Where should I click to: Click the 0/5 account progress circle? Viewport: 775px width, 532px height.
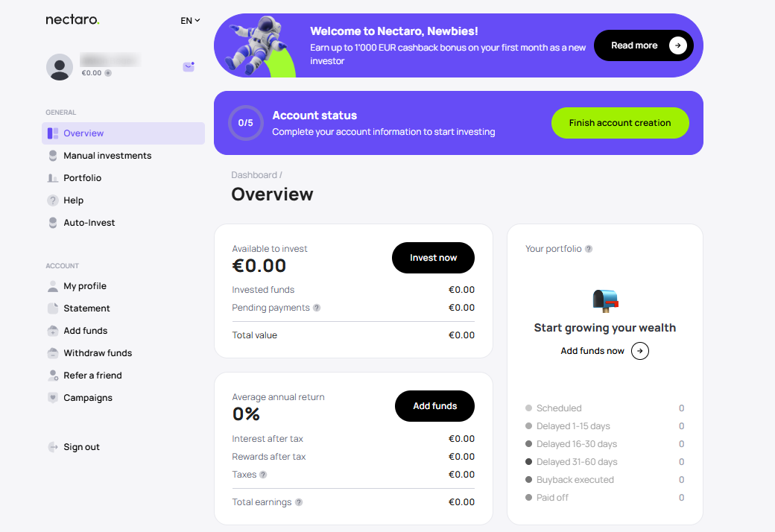point(246,123)
